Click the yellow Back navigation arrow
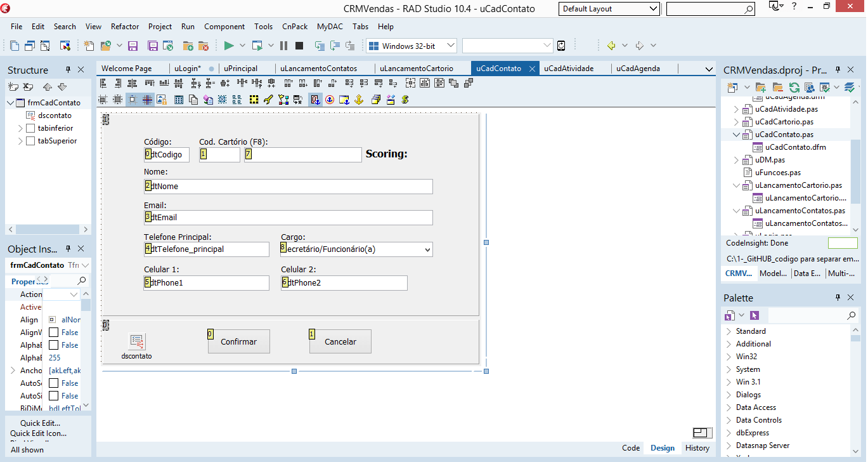Screen dimensions: 868x462 (611, 46)
